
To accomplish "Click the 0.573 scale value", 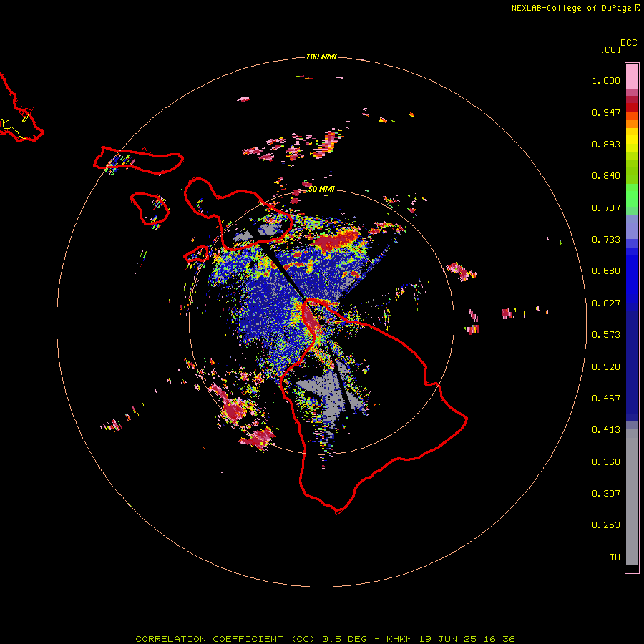I will tap(606, 335).
